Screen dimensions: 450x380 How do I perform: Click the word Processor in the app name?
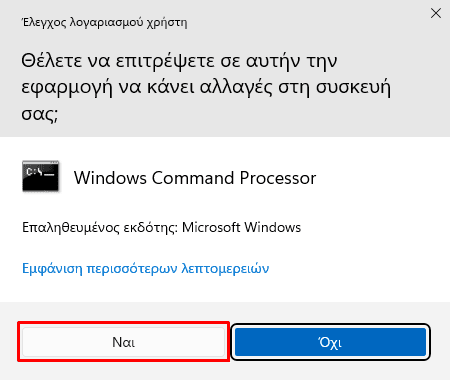click(278, 178)
